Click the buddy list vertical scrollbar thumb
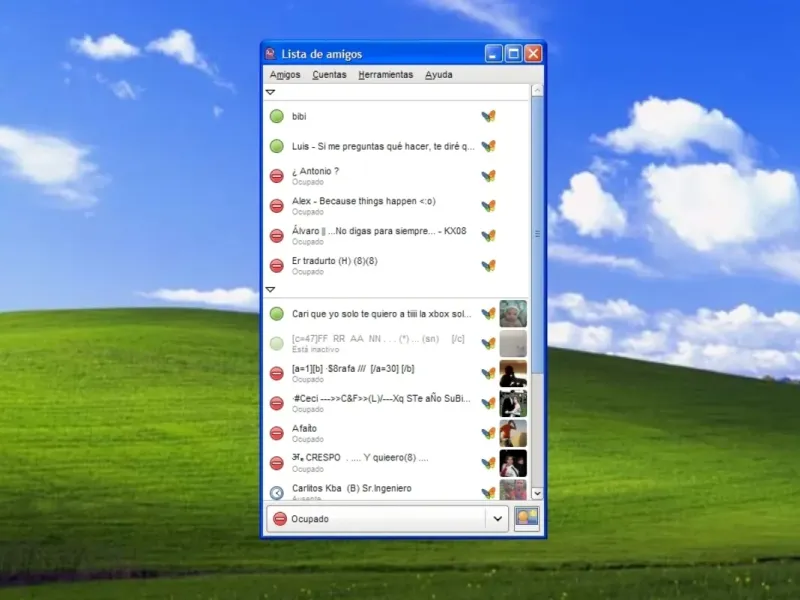 (537, 235)
